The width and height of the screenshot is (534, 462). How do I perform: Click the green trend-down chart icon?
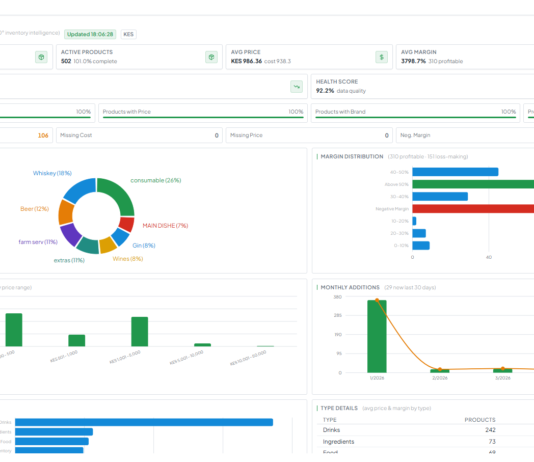point(296,86)
